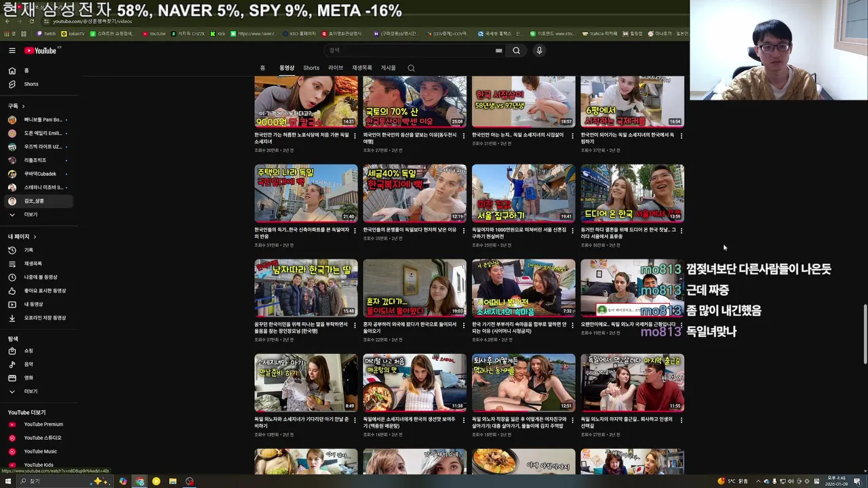Open the YouTube hamburger guide menu
The image size is (868, 488).
tap(12, 50)
